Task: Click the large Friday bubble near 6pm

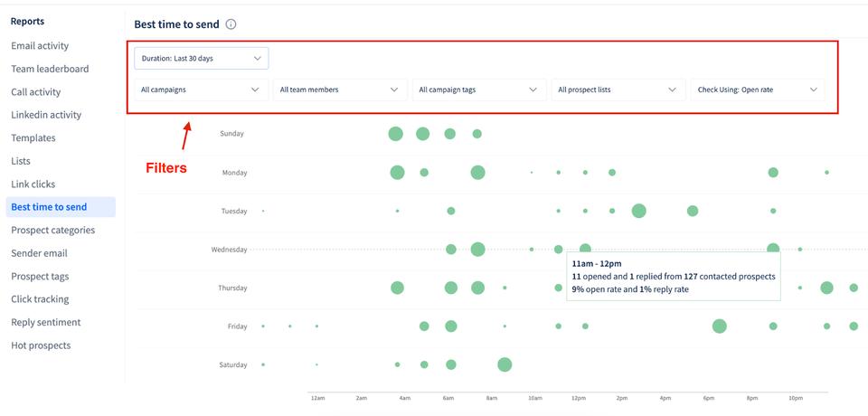Action: point(719,326)
